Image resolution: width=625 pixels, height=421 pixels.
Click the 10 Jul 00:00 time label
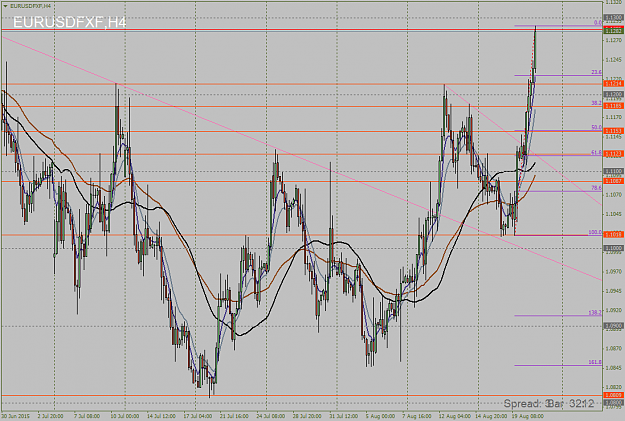pos(125,416)
